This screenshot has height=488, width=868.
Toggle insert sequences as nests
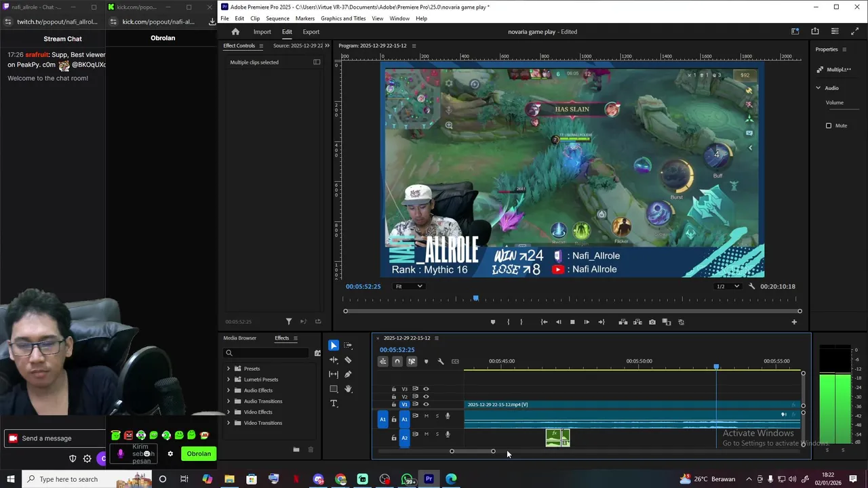pyautogui.click(x=383, y=361)
